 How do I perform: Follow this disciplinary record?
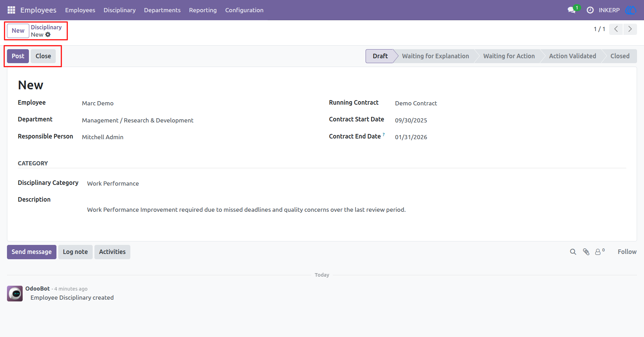(x=627, y=252)
